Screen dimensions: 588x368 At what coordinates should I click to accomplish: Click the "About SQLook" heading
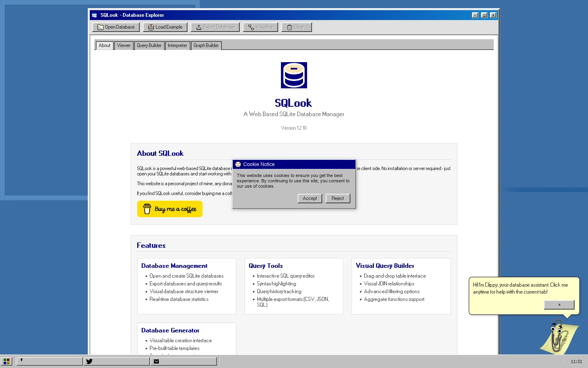(x=160, y=153)
